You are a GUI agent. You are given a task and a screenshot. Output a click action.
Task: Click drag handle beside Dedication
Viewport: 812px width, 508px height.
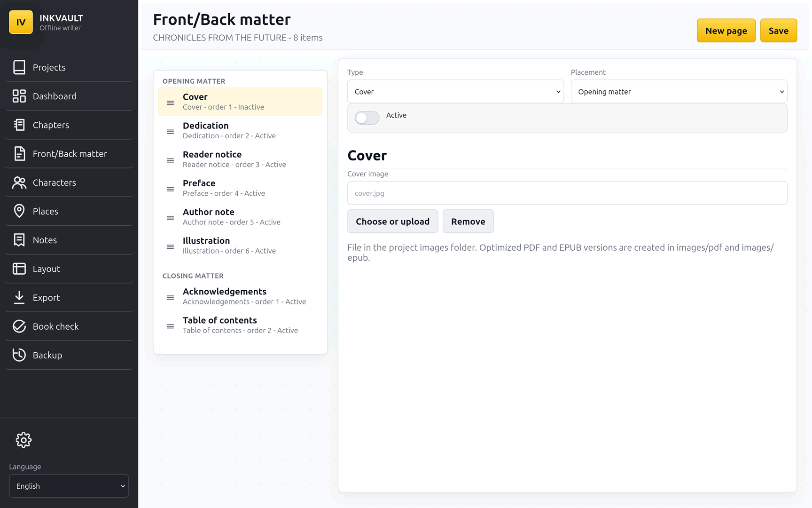click(171, 132)
